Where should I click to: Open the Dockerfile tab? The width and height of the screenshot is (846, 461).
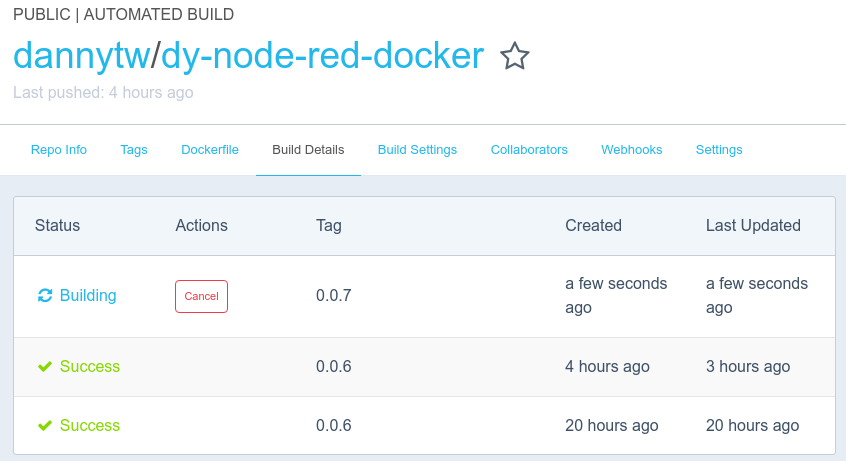210,150
